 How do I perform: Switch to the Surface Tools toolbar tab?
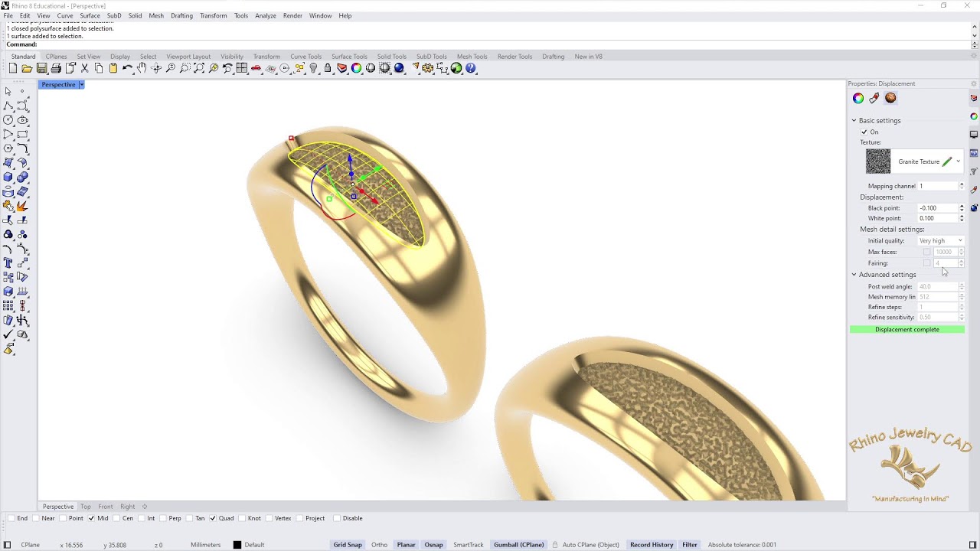click(x=349, y=57)
